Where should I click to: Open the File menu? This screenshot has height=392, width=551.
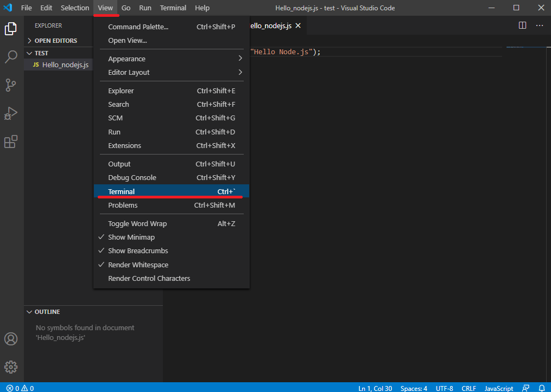(x=27, y=8)
